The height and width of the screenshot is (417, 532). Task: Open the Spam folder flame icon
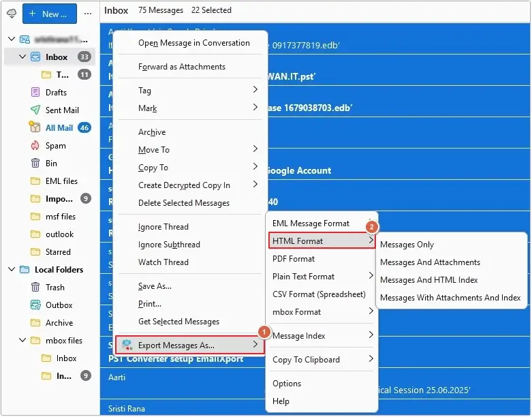[x=35, y=146]
